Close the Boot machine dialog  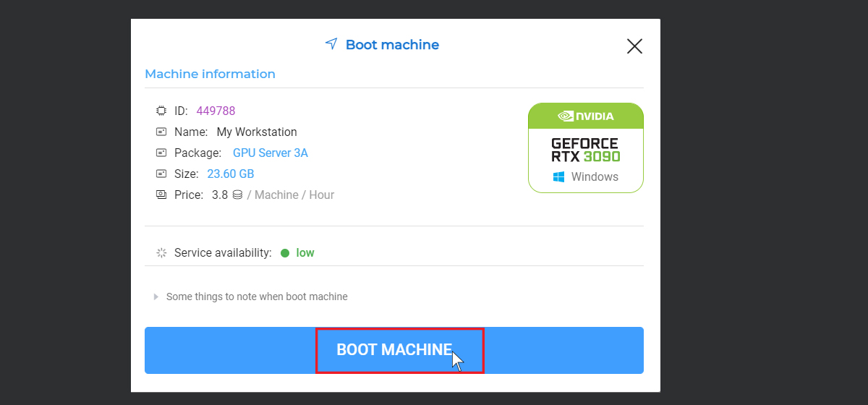634,46
